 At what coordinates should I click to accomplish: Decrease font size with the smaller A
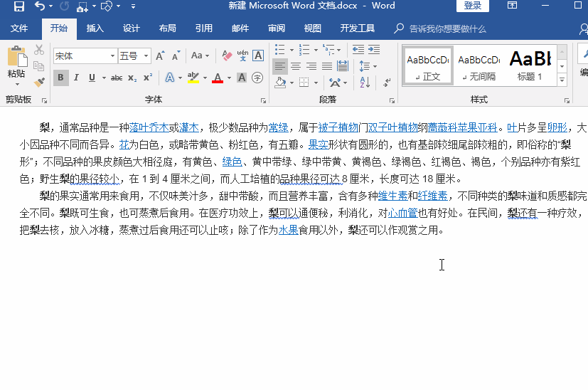pyautogui.click(x=176, y=56)
